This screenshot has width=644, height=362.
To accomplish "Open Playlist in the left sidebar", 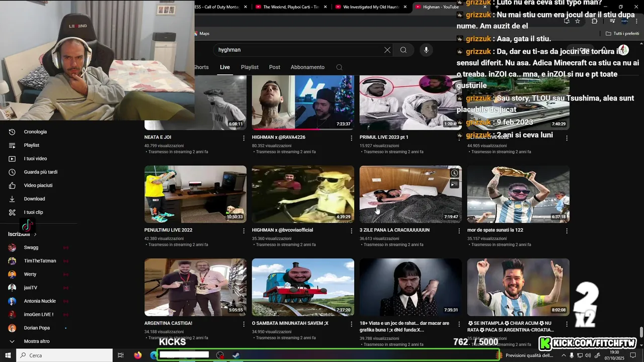I will click(x=31, y=145).
